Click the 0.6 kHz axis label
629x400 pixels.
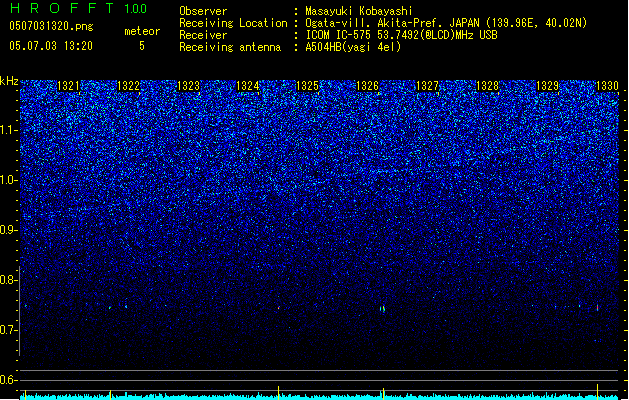click(x=9, y=380)
